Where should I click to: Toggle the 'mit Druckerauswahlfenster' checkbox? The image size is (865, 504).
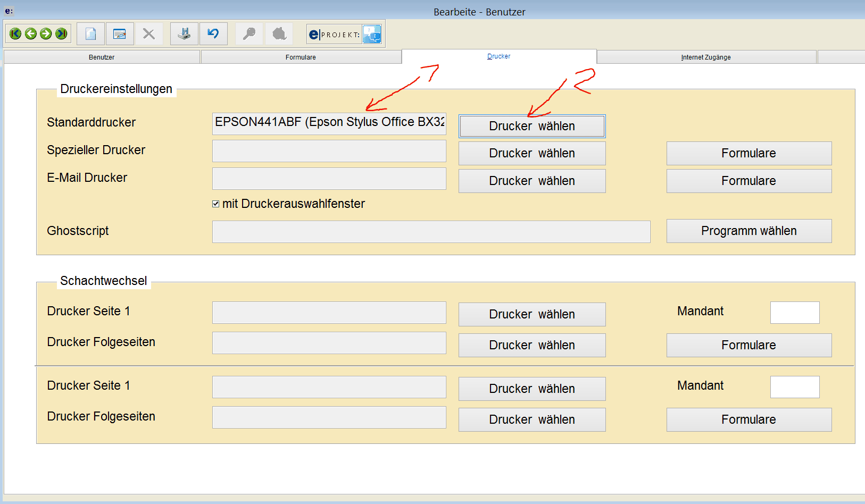215,204
